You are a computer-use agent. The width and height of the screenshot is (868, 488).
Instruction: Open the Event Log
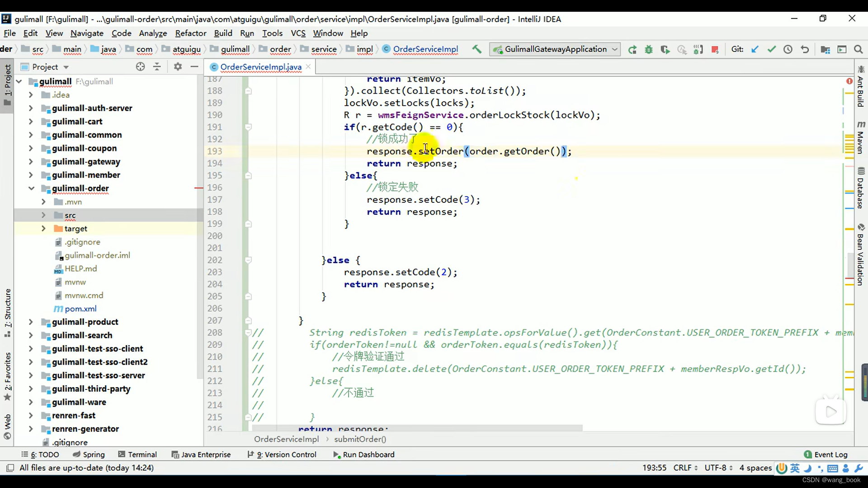coord(826,455)
